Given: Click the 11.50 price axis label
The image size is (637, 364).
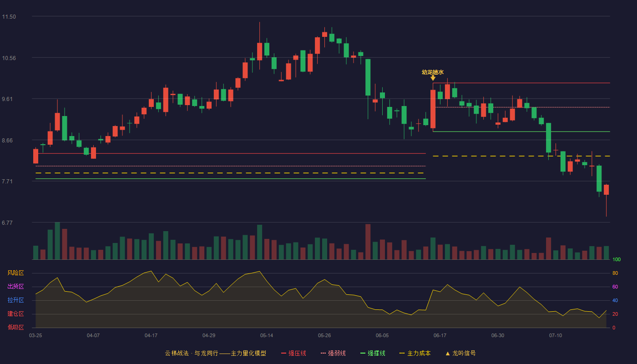Looking at the screenshot, I should (9, 17).
